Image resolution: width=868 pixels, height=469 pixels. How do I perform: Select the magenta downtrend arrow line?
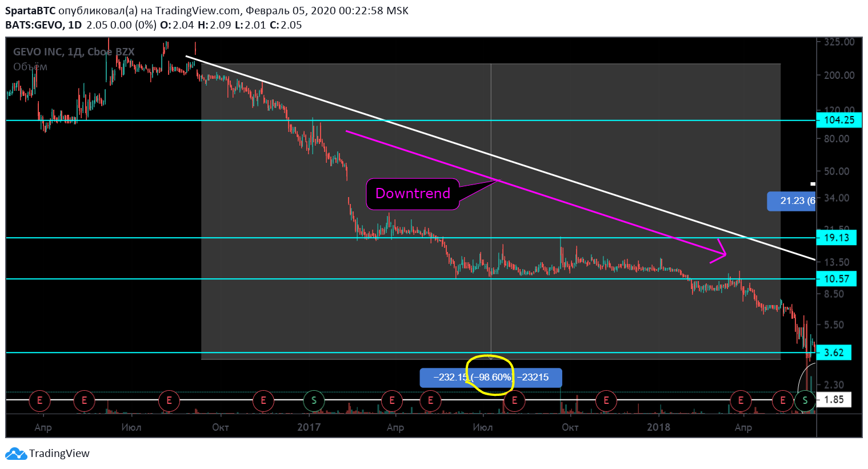click(535, 193)
